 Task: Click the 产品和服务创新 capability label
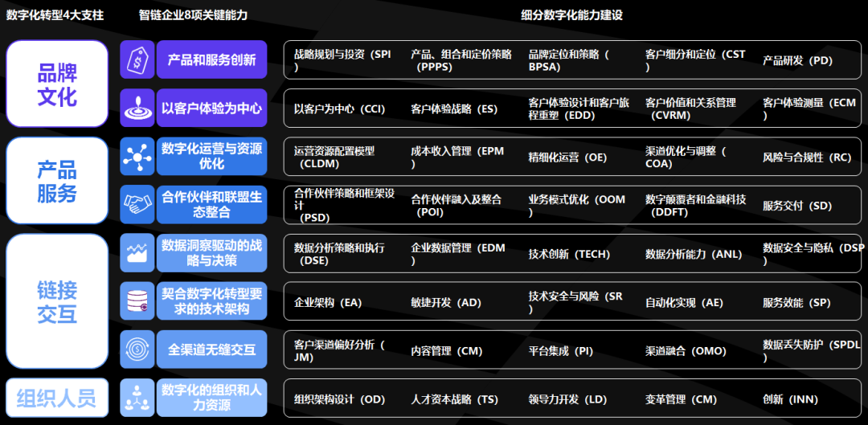tap(211, 60)
